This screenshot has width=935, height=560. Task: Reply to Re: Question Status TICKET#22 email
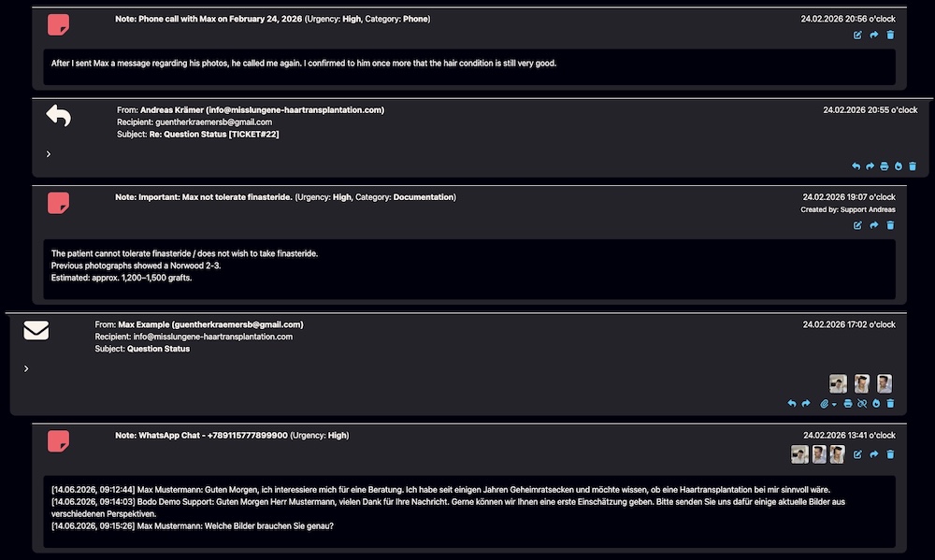[x=856, y=166]
